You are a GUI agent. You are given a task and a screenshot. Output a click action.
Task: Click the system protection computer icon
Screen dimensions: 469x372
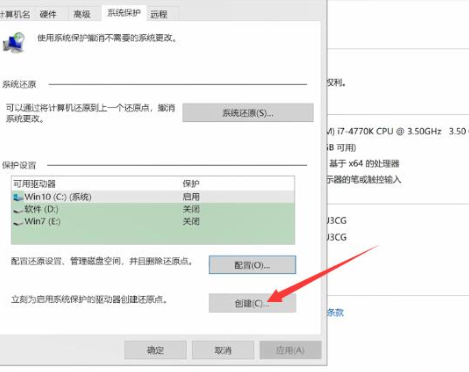(x=14, y=43)
